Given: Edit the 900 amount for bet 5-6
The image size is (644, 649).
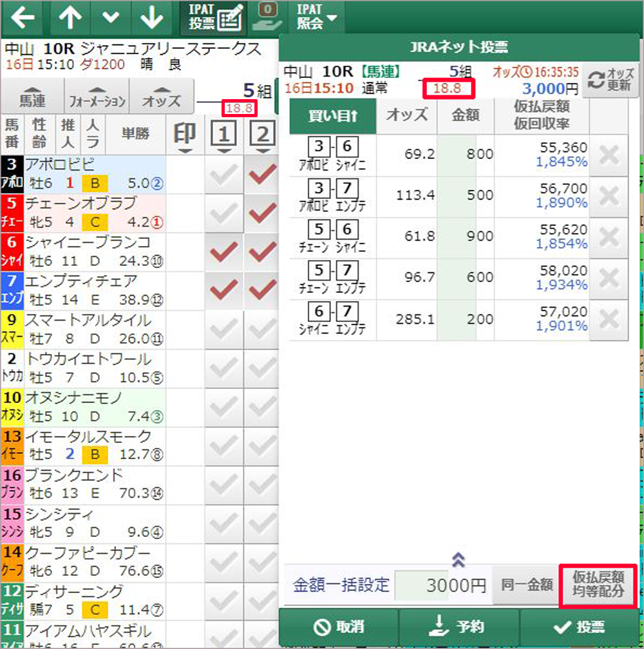Looking at the screenshot, I should 466,237.
